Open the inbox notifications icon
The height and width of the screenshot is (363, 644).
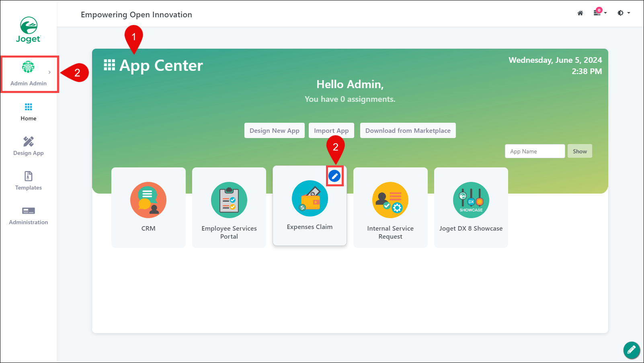pyautogui.click(x=598, y=12)
